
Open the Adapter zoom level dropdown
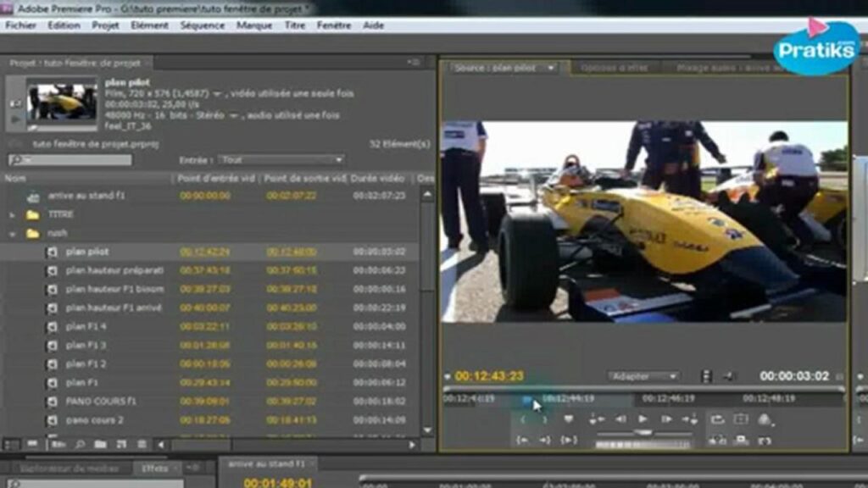click(x=643, y=376)
